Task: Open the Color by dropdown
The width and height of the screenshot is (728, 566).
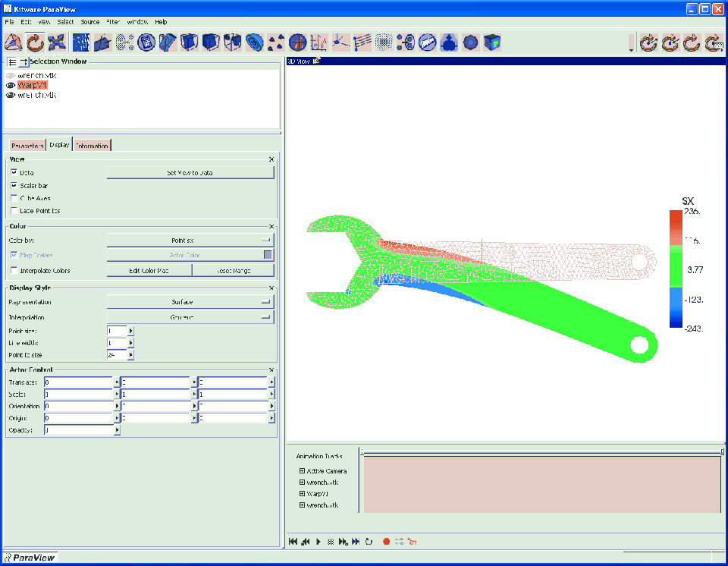Action: coord(190,241)
